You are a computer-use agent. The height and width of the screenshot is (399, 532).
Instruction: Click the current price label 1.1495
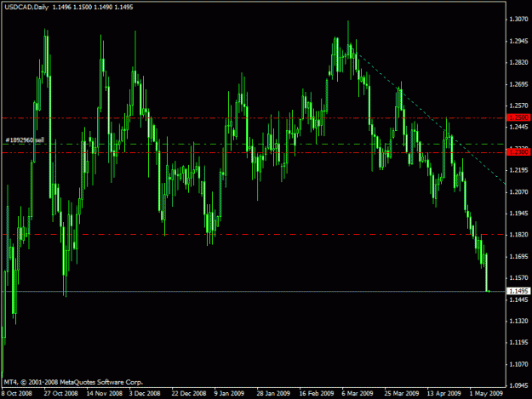[x=518, y=291]
